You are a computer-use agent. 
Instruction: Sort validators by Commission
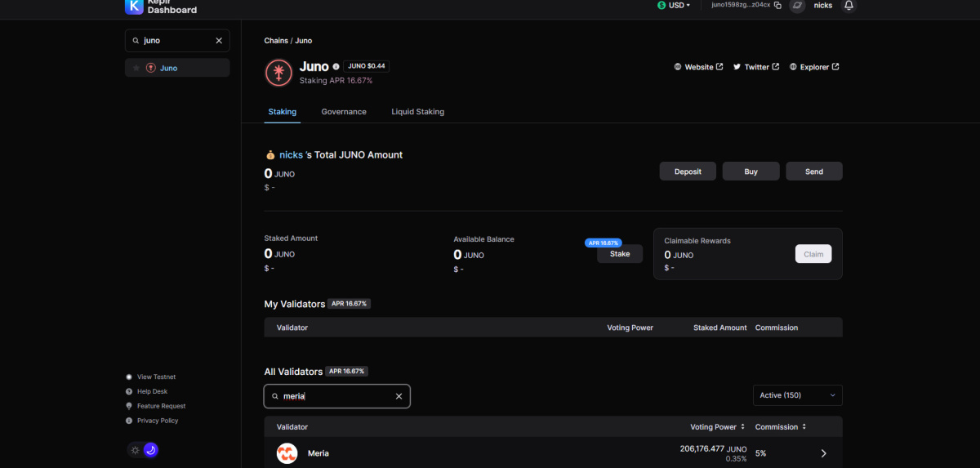click(x=781, y=426)
